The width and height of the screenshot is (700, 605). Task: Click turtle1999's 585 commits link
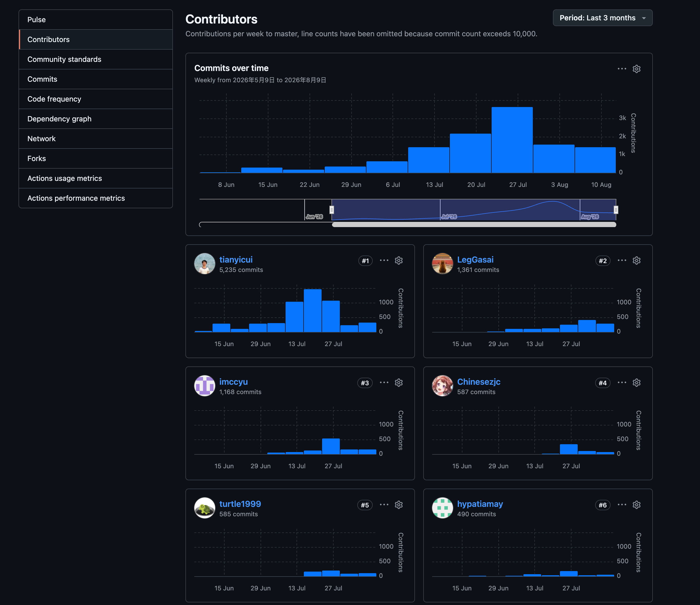[x=239, y=514]
